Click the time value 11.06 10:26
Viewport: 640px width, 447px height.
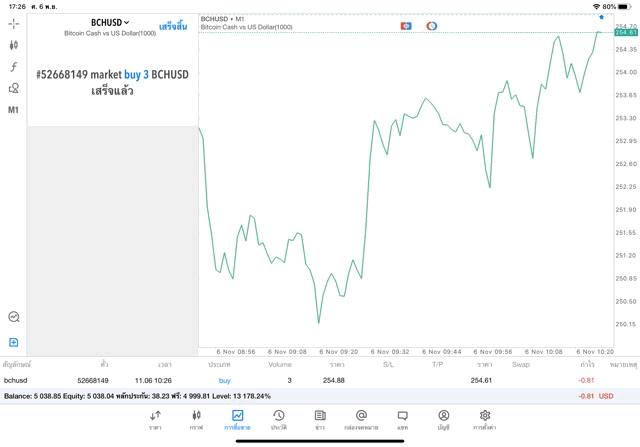pyautogui.click(x=153, y=380)
